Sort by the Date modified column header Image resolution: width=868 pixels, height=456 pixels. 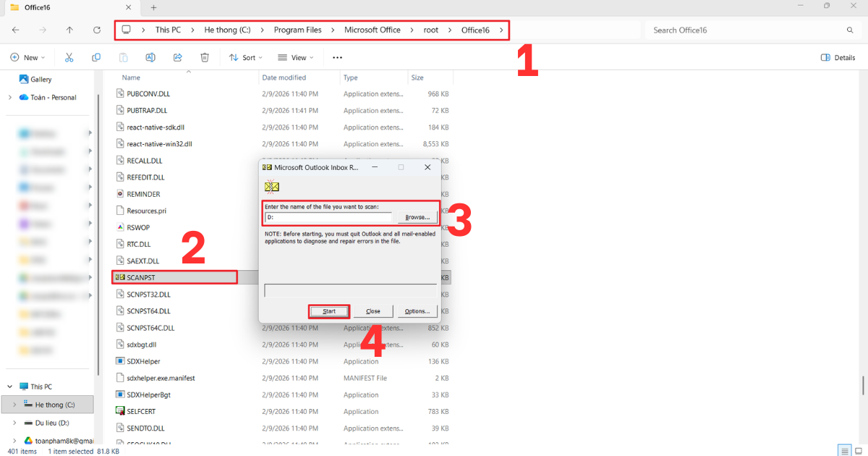coord(284,77)
